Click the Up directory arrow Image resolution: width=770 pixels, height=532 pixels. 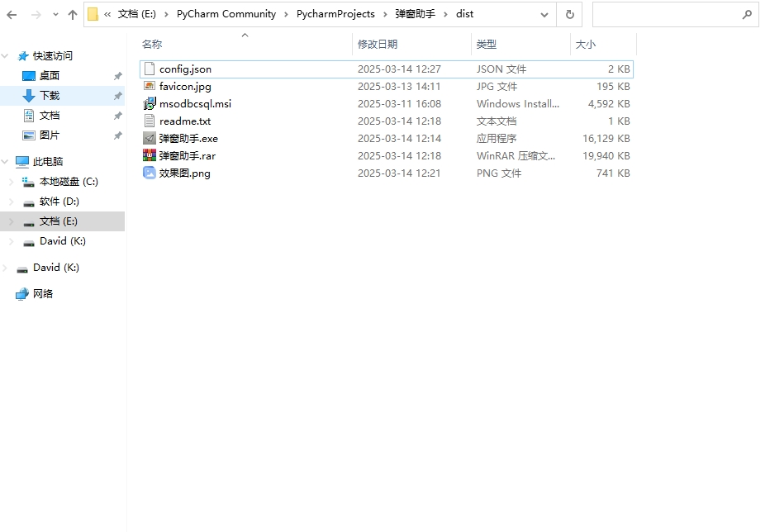point(73,14)
